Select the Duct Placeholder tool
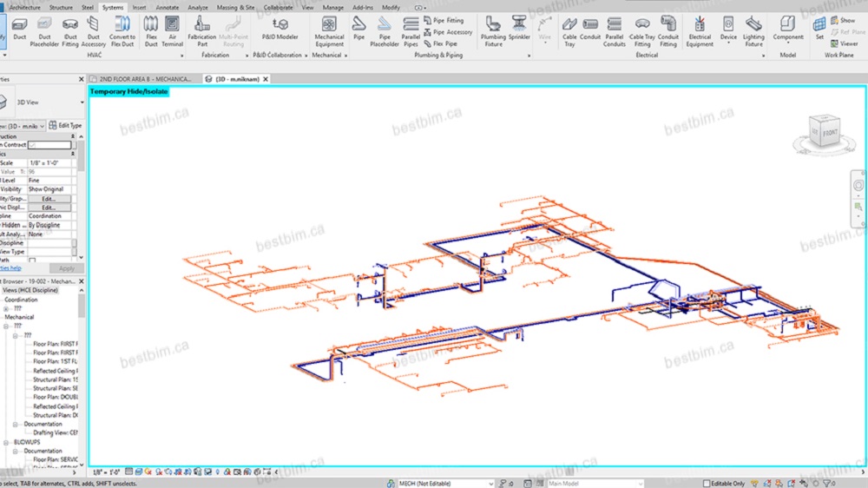The height and width of the screenshot is (488, 868). (44, 31)
